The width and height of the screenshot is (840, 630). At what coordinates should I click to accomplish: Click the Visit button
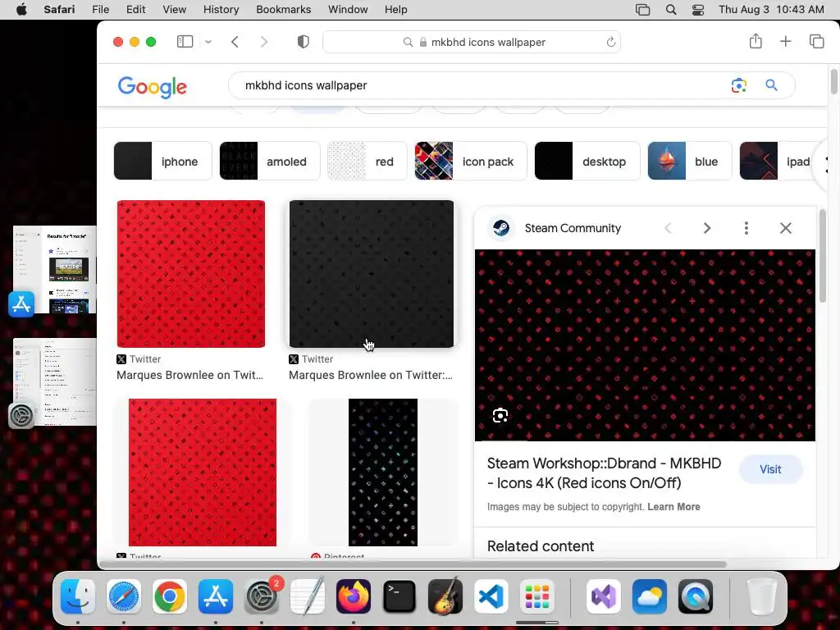point(770,469)
